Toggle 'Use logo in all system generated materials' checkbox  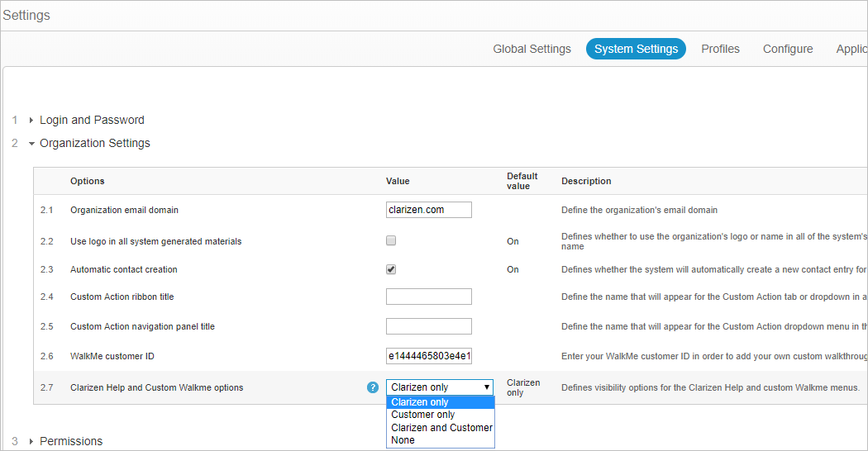click(x=391, y=241)
